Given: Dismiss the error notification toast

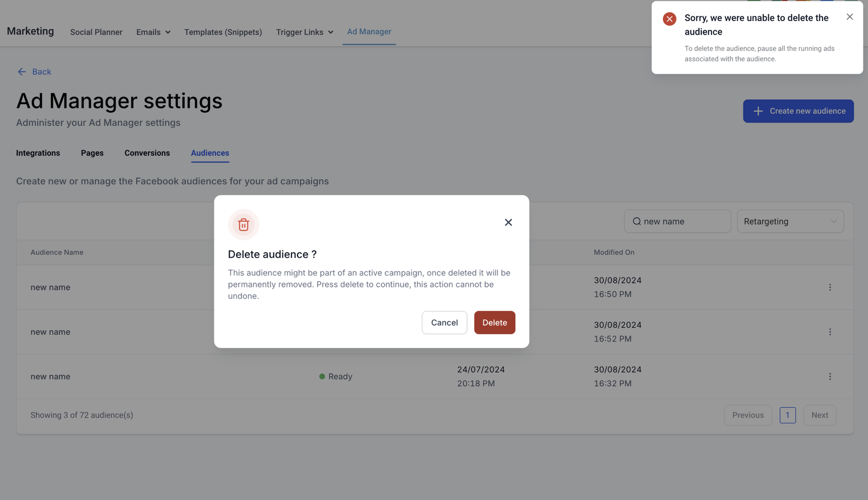Looking at the screenshot, I should click(x=850, y=17).
